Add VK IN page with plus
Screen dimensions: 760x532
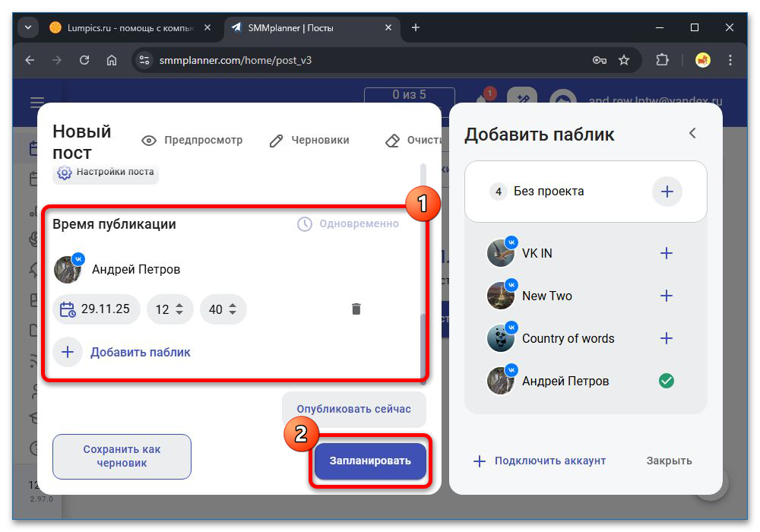pyautogui.click(x=667, y=253)
